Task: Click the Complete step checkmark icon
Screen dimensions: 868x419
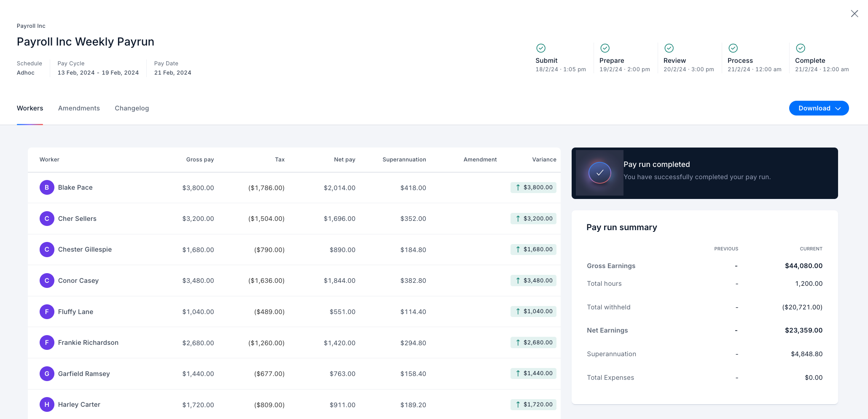Action: (x=801, y=48)
